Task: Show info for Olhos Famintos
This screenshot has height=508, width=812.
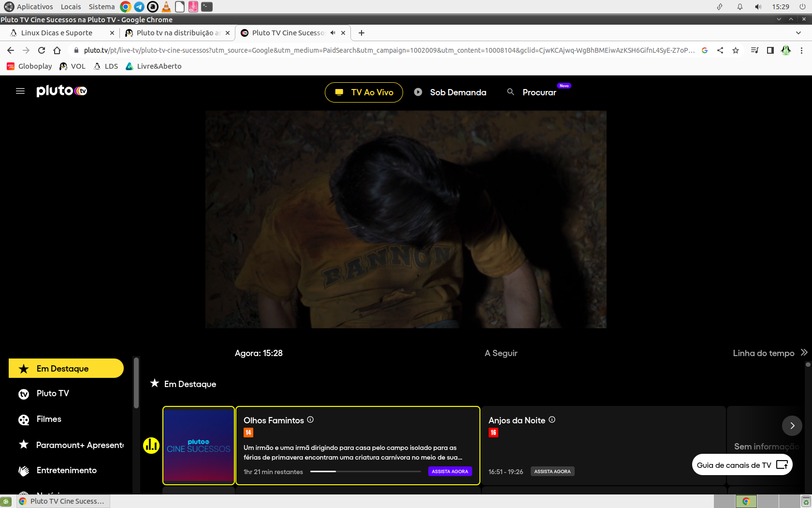Action: pos(310,419)
